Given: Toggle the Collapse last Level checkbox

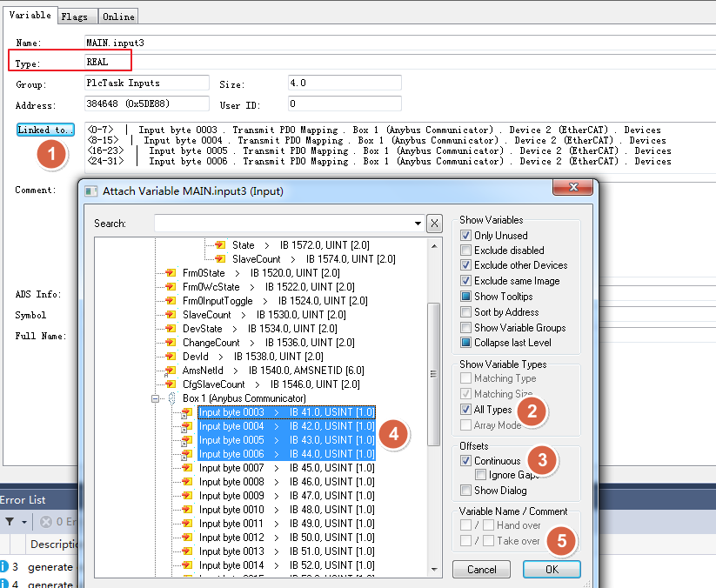Looking at the screenshot, I should point(465,343).
